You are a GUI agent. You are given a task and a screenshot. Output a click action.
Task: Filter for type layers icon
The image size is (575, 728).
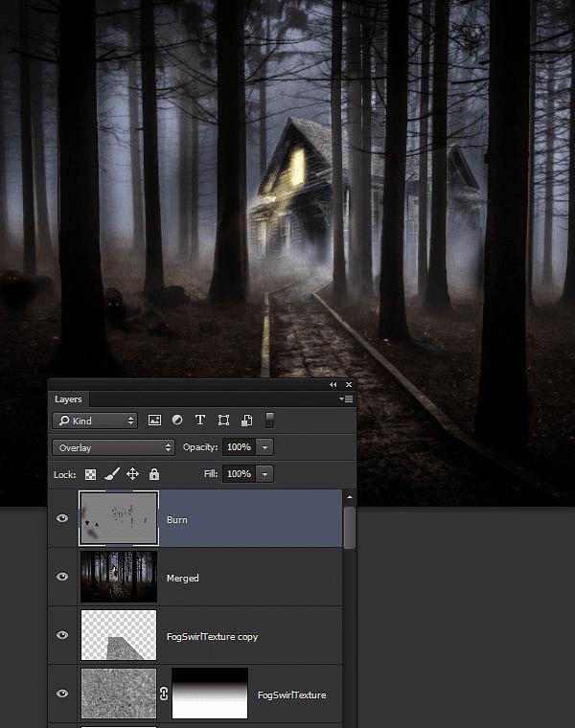coord(200,421)
